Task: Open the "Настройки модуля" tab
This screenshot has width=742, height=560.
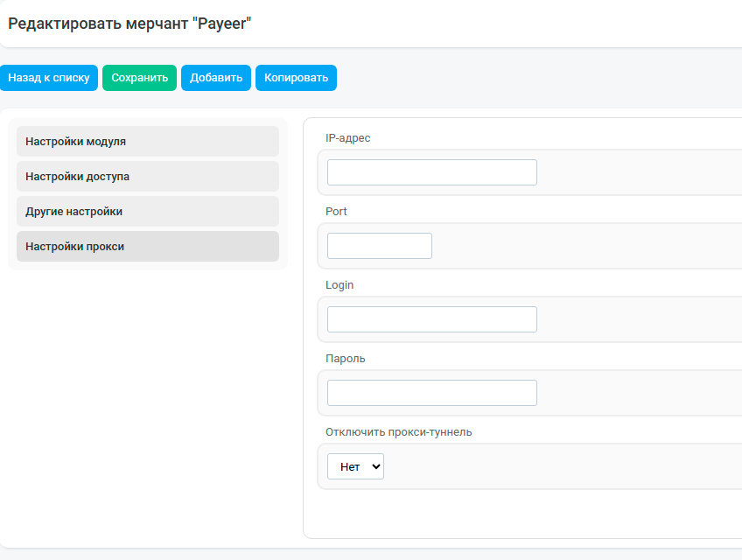Action: pos(148,142)
